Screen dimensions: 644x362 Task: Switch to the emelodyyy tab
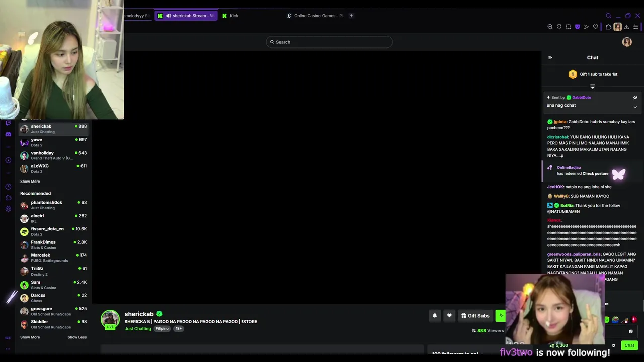coord(137,16)
